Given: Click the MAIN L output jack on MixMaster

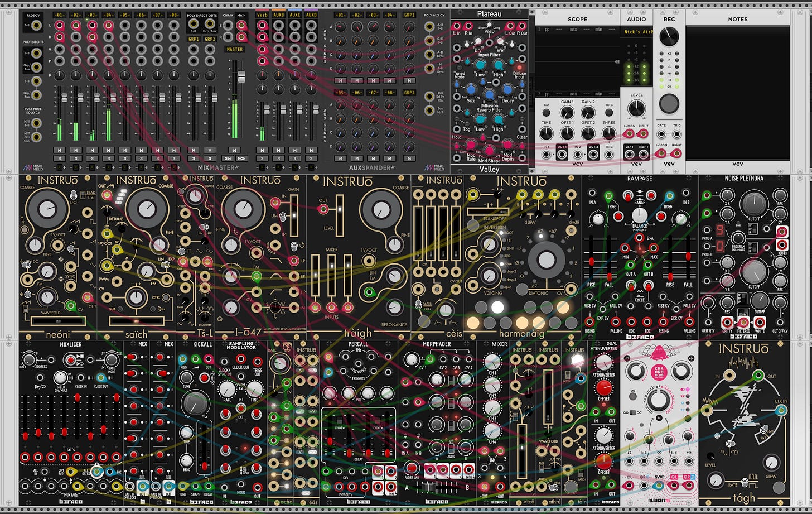Looking at the screenshot, I should click(x=241, y=25).
